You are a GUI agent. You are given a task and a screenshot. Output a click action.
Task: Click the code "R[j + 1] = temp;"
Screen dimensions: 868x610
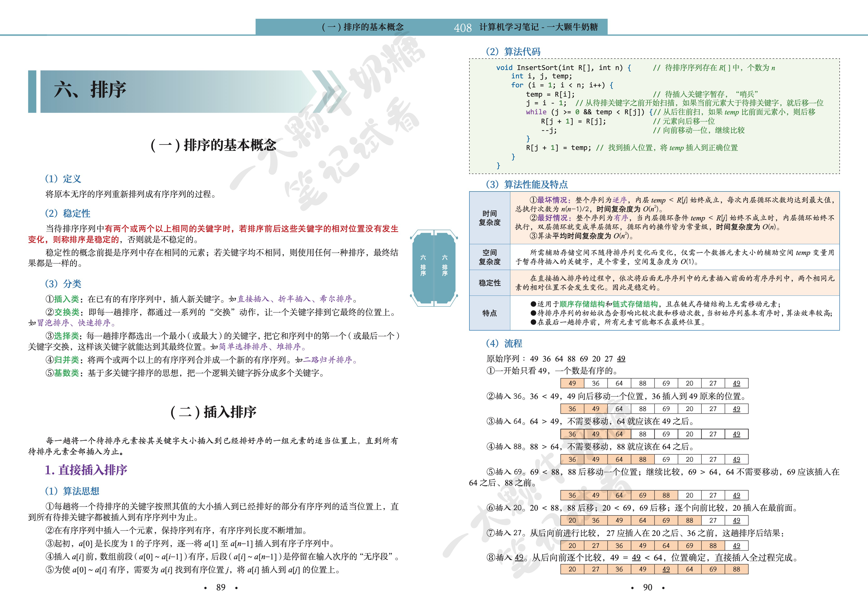(x=558, y=147)
